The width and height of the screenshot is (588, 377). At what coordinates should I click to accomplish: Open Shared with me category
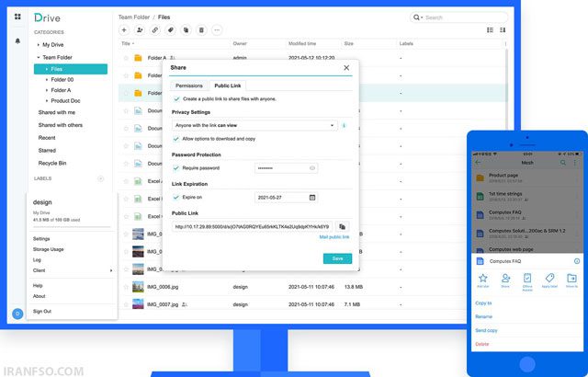pos(57,112)
